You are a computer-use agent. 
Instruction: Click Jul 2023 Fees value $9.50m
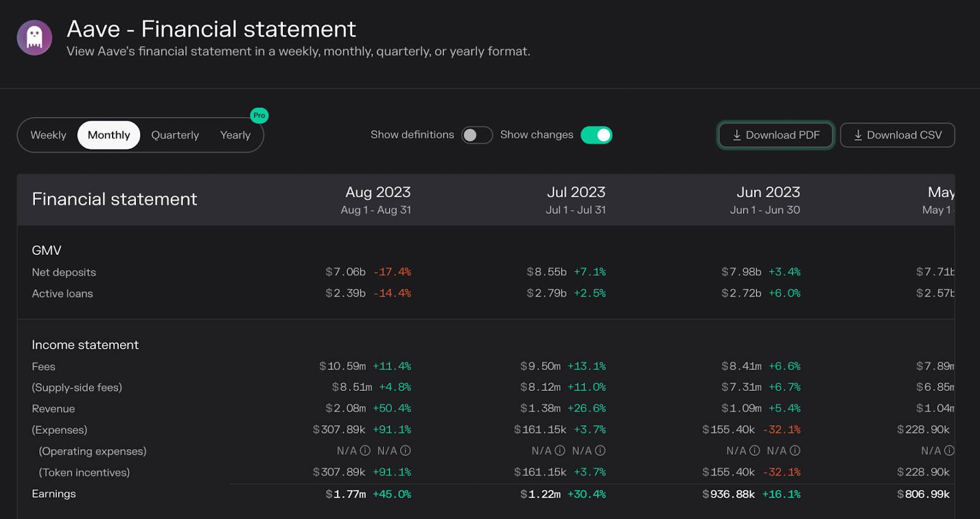pyautogui.click(x=540, y=366)
